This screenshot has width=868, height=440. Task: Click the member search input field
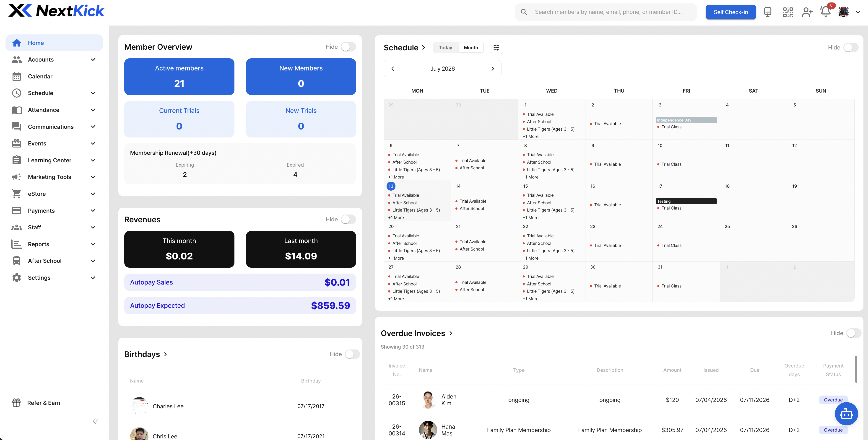point(606,12)
